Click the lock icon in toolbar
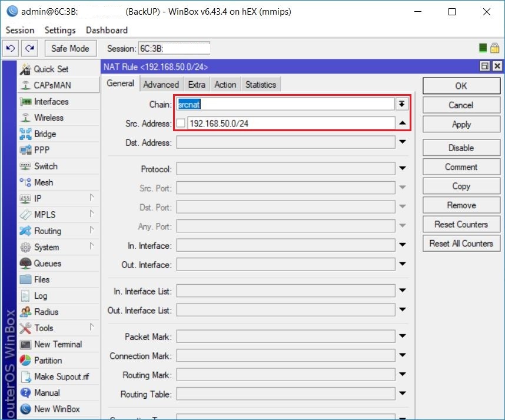The width and height of the screenshot is (505, 420). [x=494, y=48]
